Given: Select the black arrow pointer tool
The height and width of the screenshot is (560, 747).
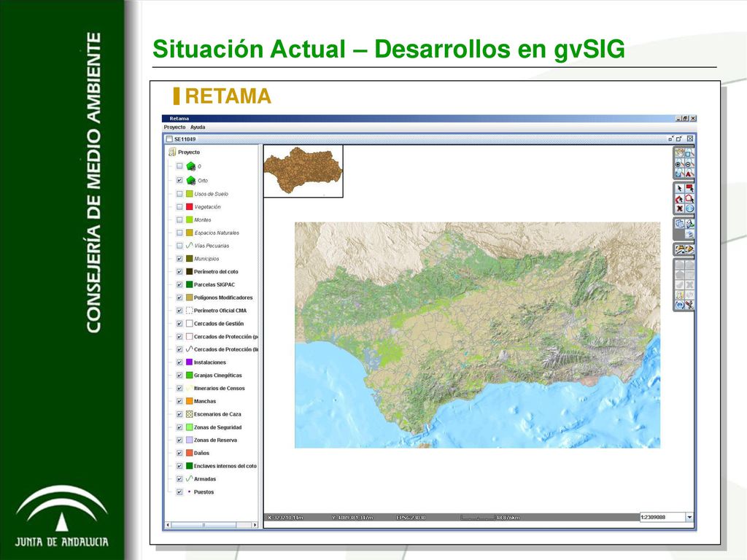Looking at the screenshot, I should pyautogui.click(x=679, y=189).
